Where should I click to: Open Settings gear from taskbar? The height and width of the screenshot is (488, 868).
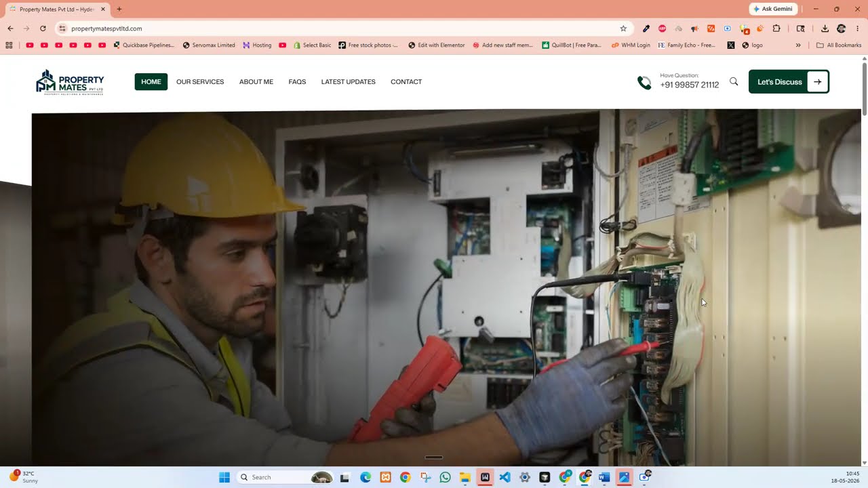[x=524, y=477]
